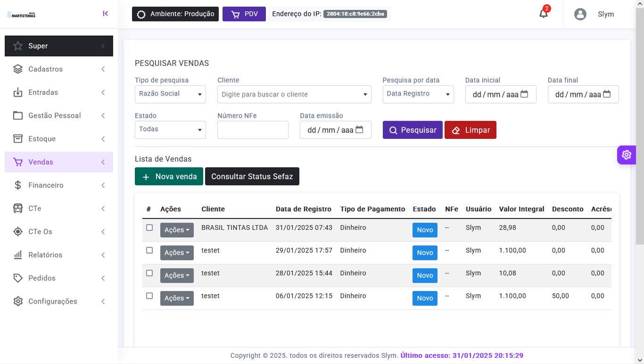Open calendar picker in Data inicial field

(524, 94)
